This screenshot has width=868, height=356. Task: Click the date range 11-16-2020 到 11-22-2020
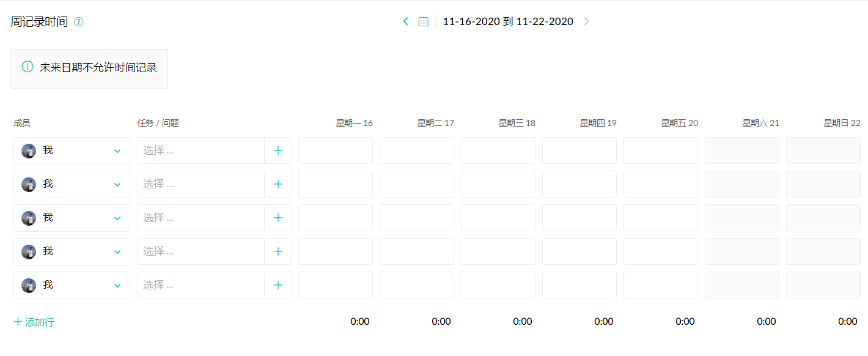click(x=507, y=21)
